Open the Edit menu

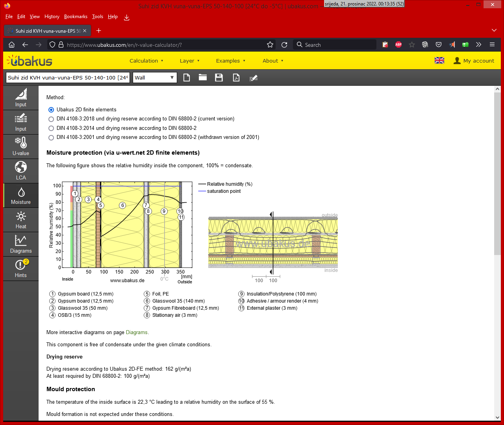click(x=21, y=17)
